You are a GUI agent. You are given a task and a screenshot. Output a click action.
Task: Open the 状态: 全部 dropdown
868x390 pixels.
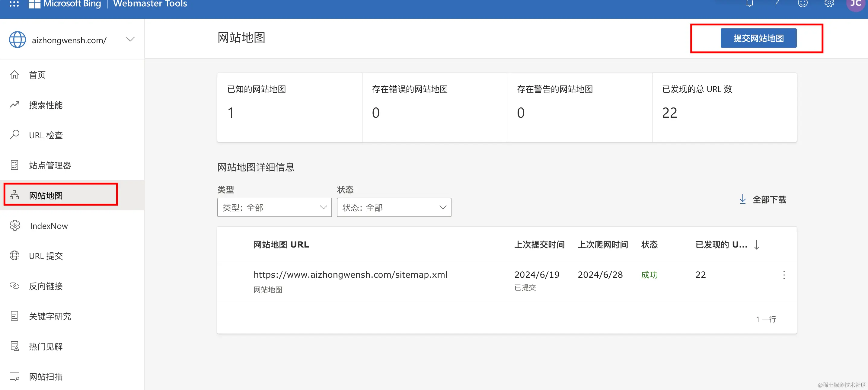coord(394,207)
